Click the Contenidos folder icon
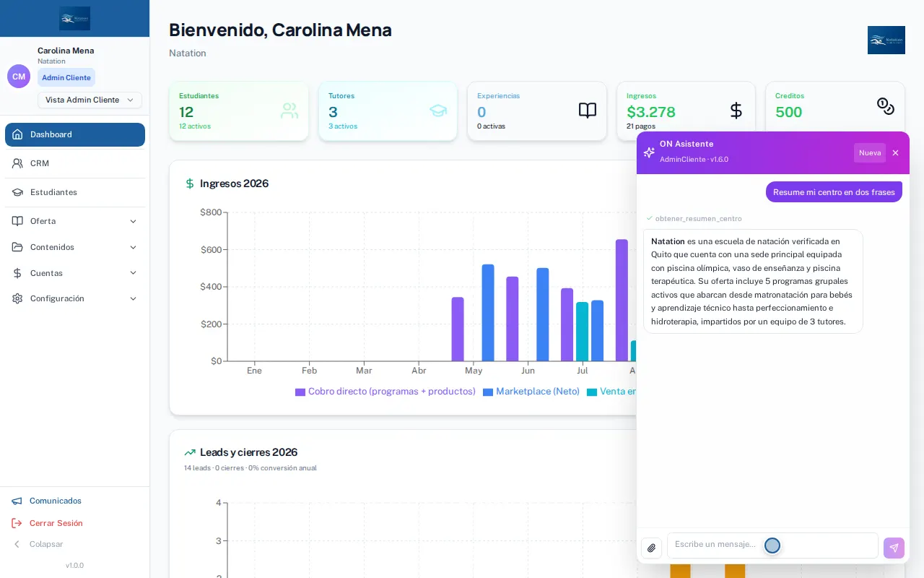924x578 pixels. [x=17, y=247]
